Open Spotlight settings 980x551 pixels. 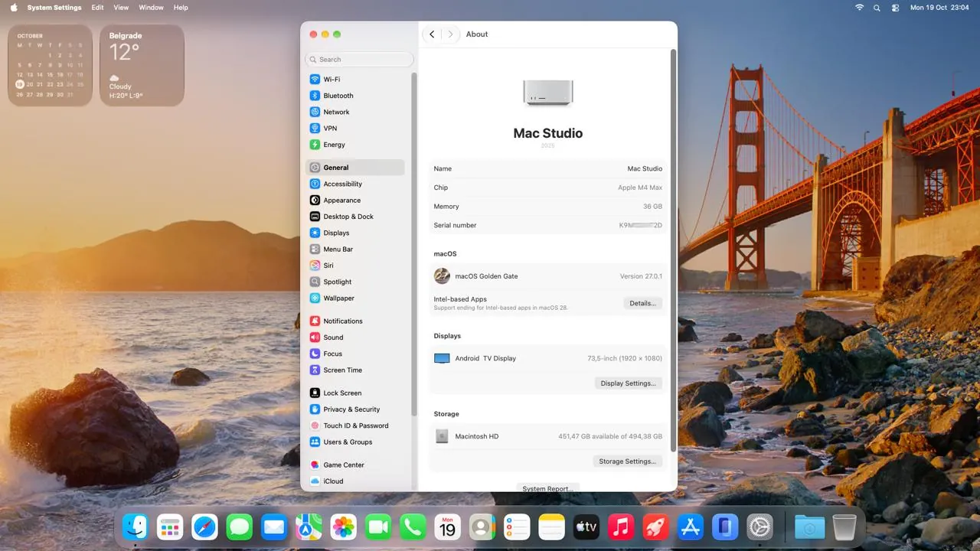(355, 282)
